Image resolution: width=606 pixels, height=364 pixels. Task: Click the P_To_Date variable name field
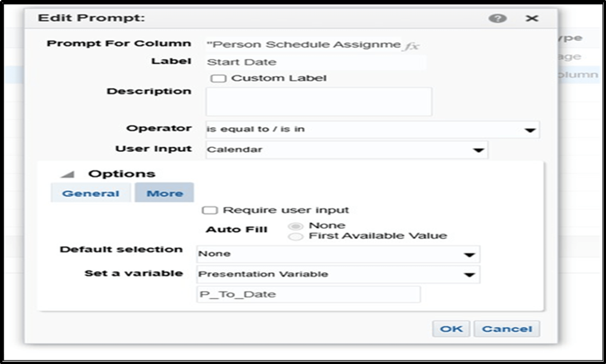(x=308, y=294)
